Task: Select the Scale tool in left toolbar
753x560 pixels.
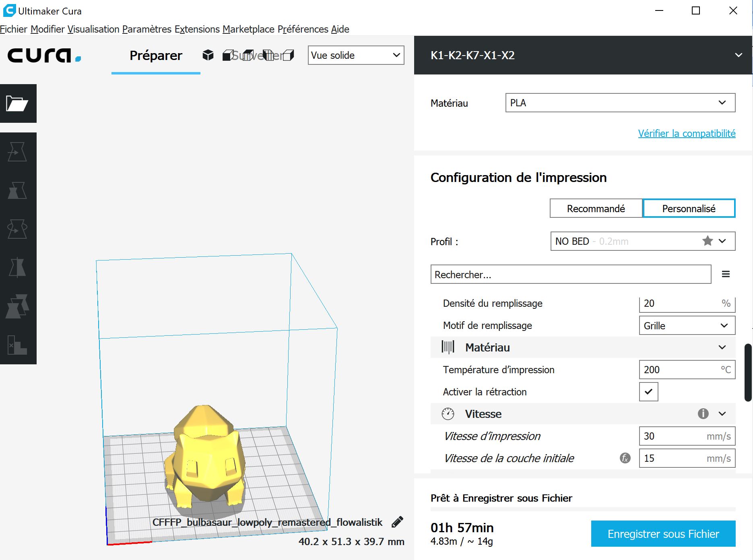Action: pyautogui.click(x=17, y=190)
